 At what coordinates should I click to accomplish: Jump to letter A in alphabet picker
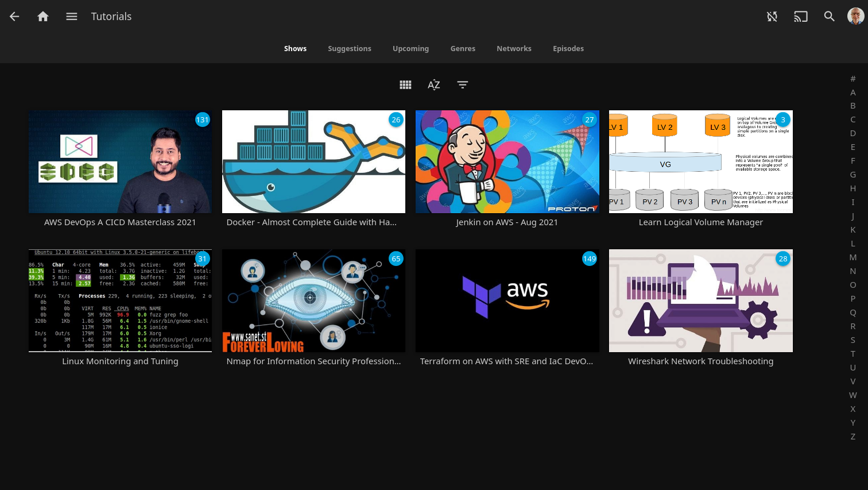point(853,92)
